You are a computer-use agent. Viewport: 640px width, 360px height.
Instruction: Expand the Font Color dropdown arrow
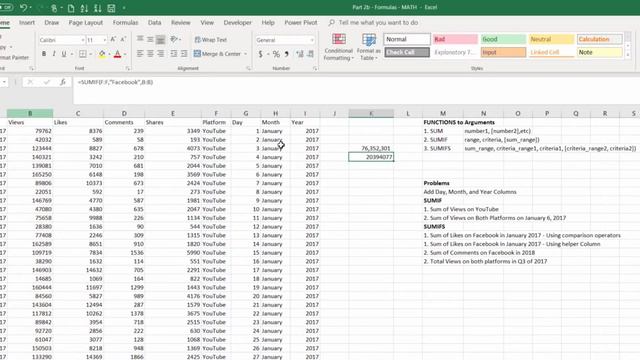coord(124,53)
